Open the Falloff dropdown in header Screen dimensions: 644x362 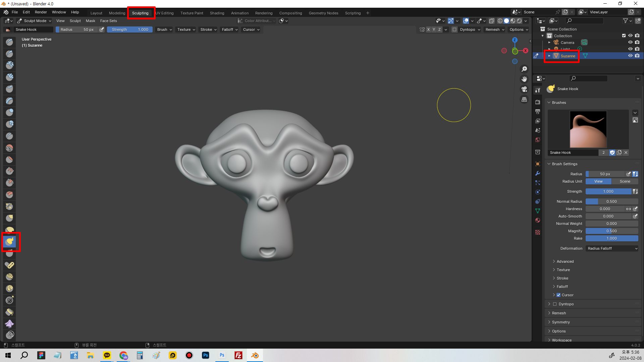[229, 29]
